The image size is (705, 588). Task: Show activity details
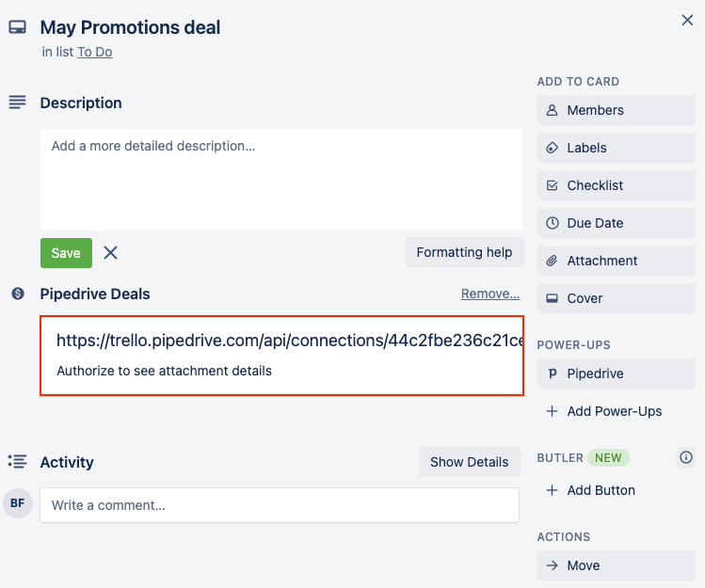[x=470, y=462]
